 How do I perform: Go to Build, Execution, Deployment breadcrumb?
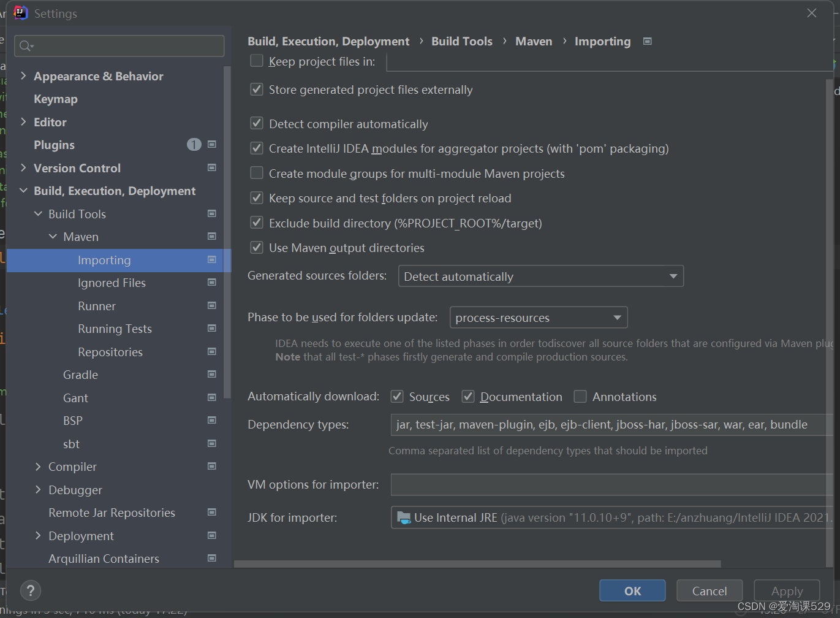[328, 41]
